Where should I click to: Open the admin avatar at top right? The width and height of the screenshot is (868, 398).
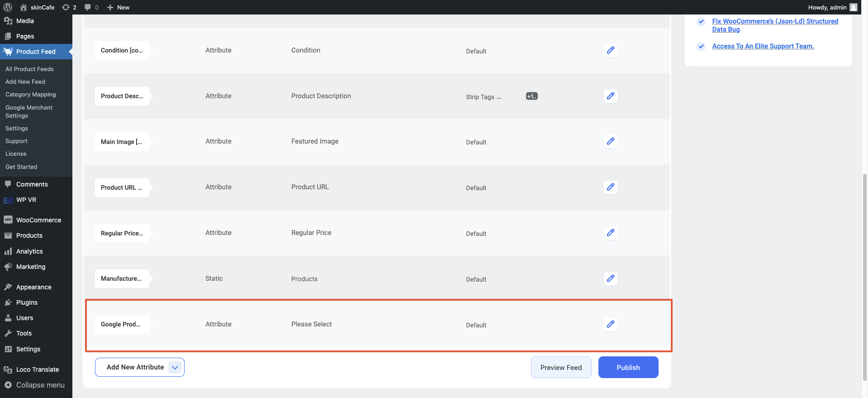854,7
